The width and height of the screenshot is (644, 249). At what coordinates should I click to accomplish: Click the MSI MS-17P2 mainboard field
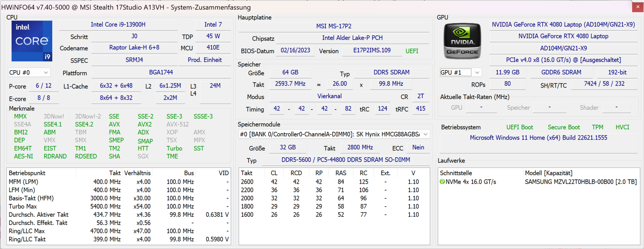tap(334, 26)
